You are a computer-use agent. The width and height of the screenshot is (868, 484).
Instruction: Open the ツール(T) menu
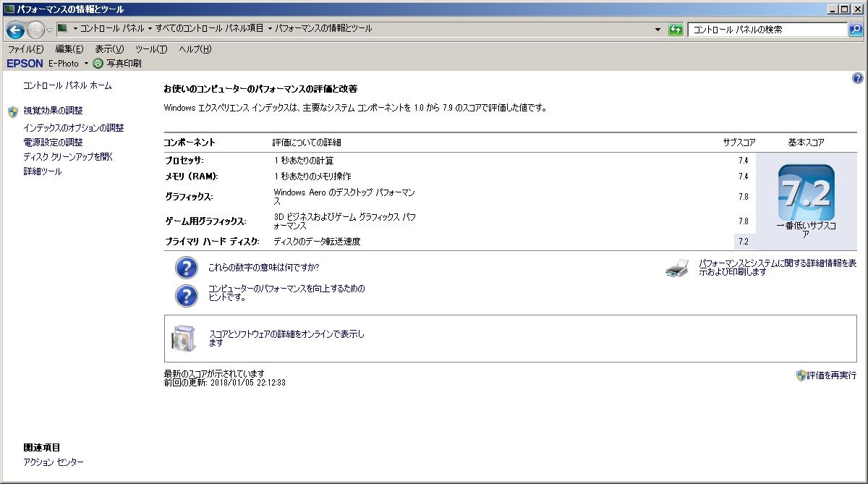150,49
